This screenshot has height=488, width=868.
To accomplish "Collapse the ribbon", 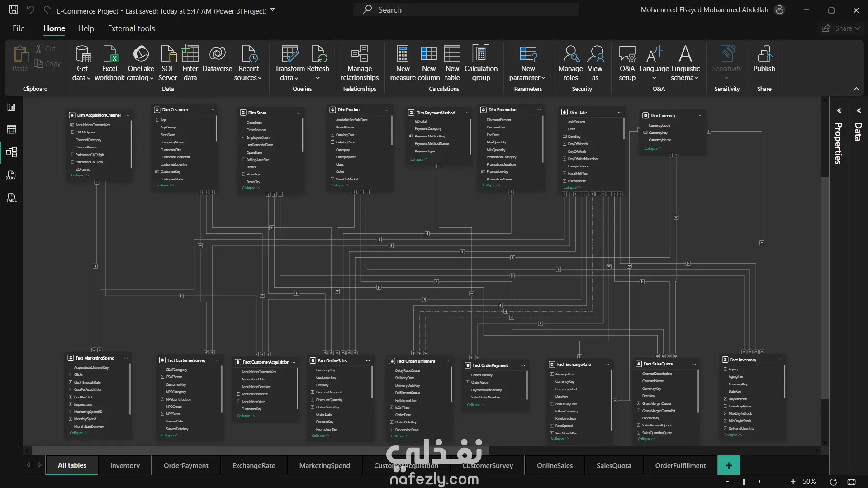I will (x=856, y=89).
